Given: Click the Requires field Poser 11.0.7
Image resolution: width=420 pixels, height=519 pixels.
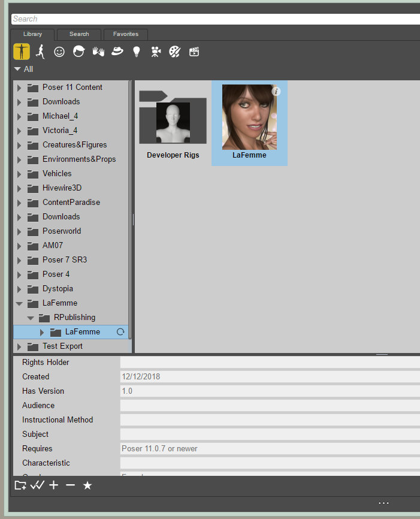Looking at the screenshot, I should (x=270, y=448).
